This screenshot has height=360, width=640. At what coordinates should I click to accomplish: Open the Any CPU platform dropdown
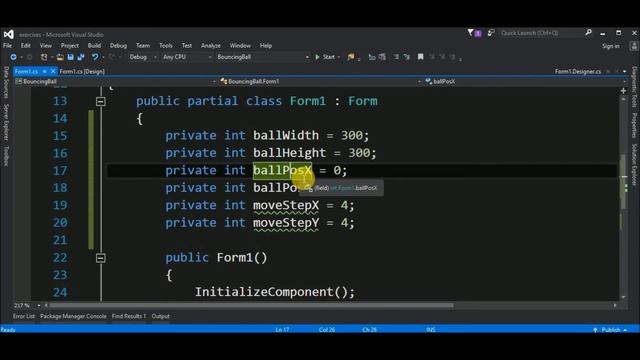point(187,57)
